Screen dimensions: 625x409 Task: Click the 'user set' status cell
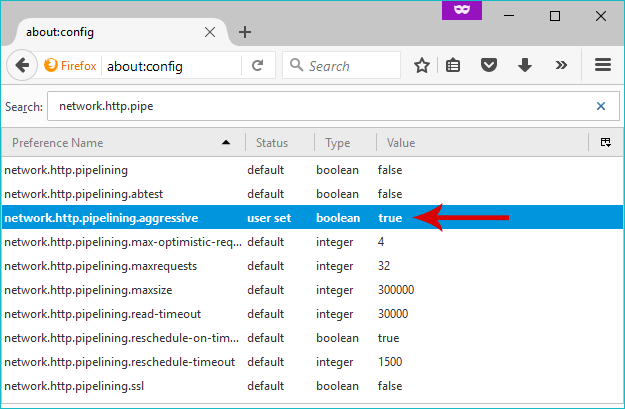point(269,218)
